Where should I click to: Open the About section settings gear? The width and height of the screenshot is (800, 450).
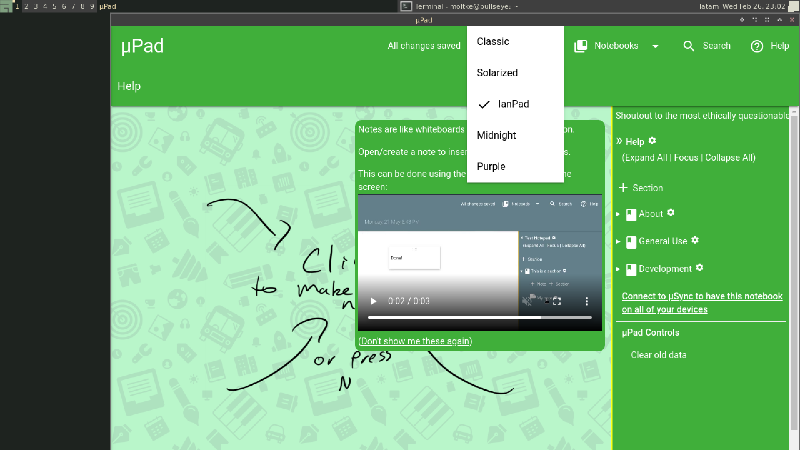tap(671, 213)
